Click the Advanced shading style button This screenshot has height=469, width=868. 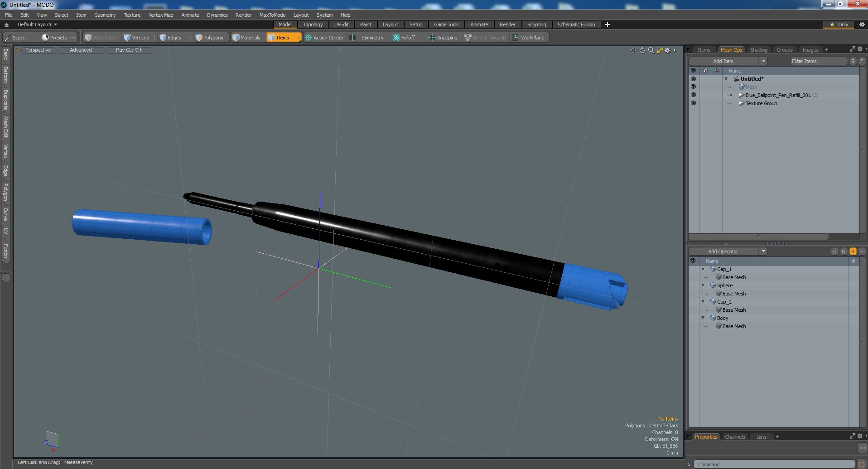[81, 50]
